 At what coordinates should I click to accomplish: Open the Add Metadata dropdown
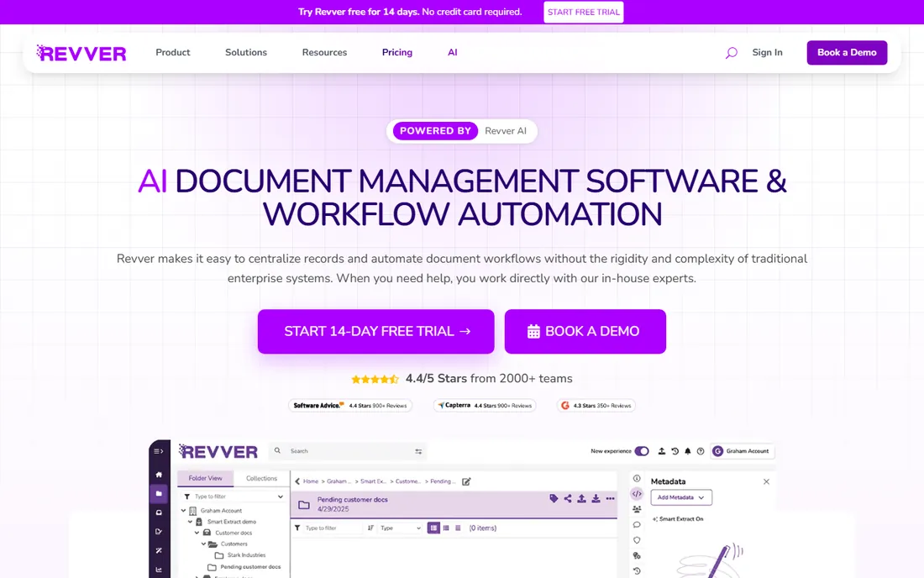click(x=681, y=497)
